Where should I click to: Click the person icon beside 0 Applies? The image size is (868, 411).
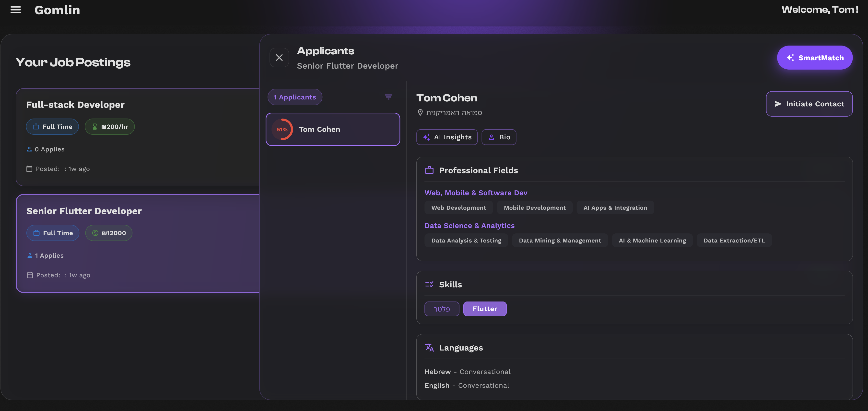click(x=29, y=149)
